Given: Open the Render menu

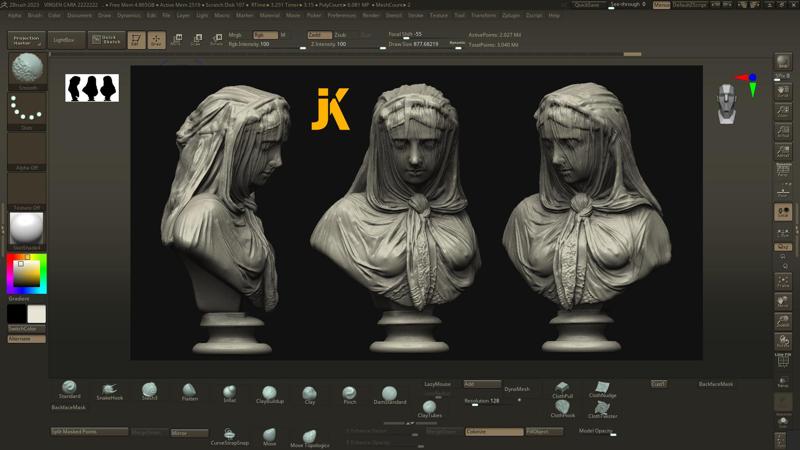Looking at the screenshot, I should 371,15.
